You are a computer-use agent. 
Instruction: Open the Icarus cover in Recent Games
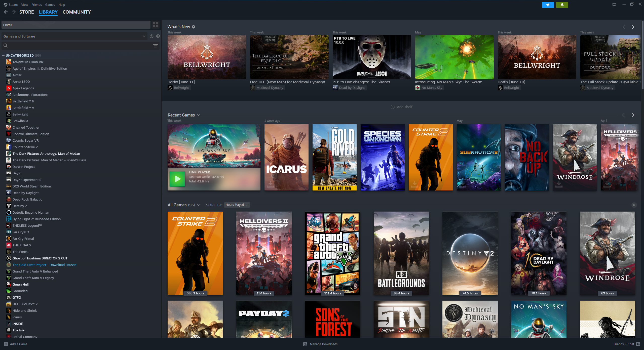coord(286,157)
